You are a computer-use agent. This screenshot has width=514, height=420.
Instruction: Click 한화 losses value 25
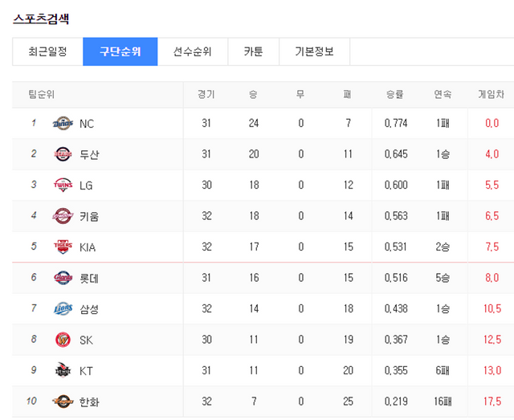coord(348,402)
